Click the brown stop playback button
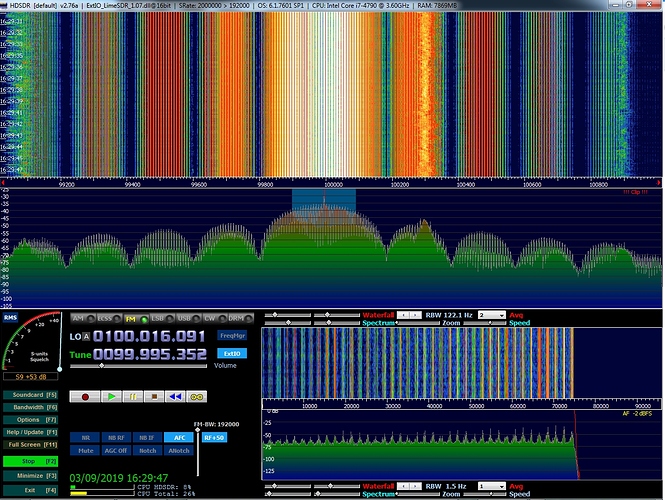 pos(154,397)
